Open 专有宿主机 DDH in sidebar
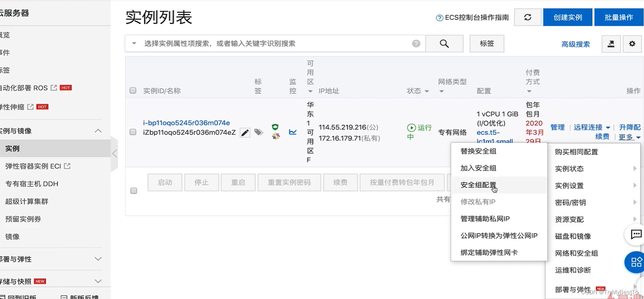644x299 pixels. pyautogui.click(x=32, y=184)
